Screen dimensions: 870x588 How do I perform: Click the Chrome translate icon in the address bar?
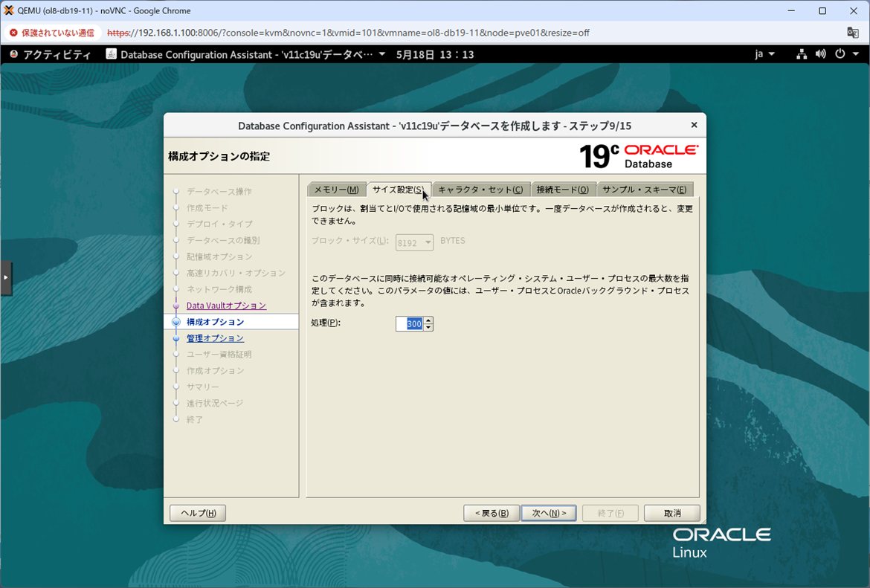pyautogui.click(x=853, y=33)
